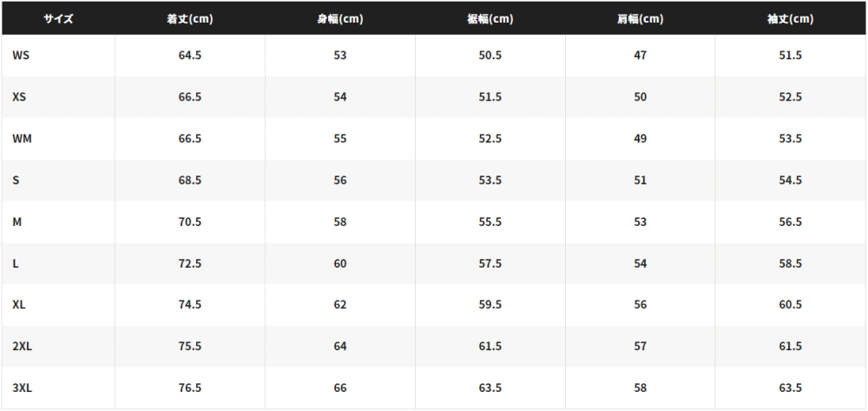Image resolution: width=868 pixels, height=411 pixels.
Task: Click the 57.5 hem width value for L
Action: pyautogui.click(x=490, y=263)
